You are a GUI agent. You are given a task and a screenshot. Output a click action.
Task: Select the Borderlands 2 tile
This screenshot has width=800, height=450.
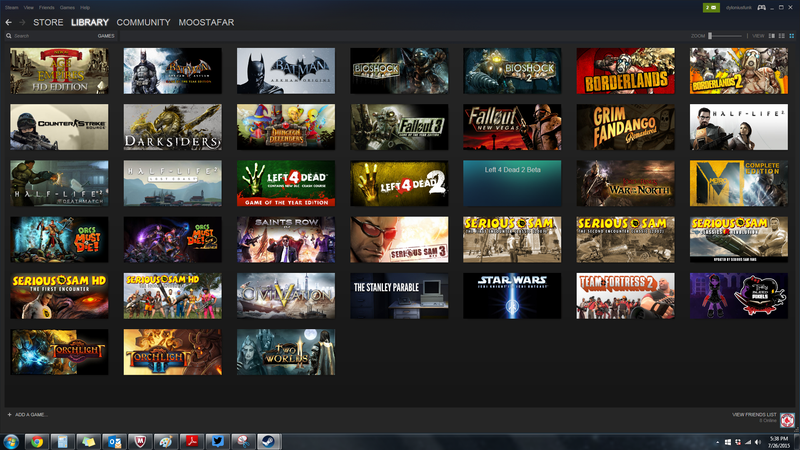[739, 71]
